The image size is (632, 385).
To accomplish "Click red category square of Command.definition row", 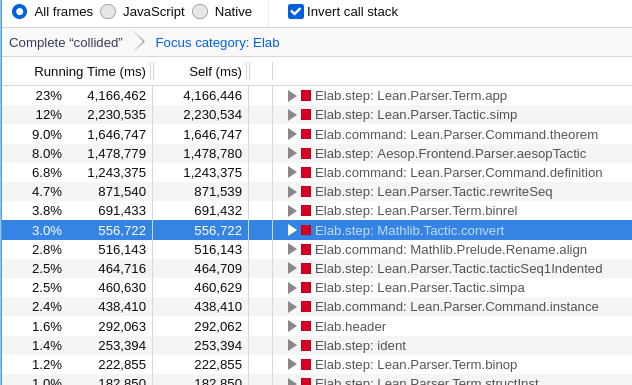I will click(x=306, y=172).
